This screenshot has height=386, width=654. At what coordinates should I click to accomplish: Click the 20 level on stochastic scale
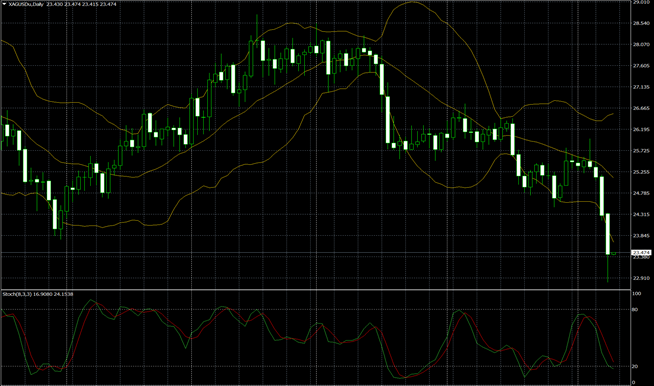pos(635,366)
